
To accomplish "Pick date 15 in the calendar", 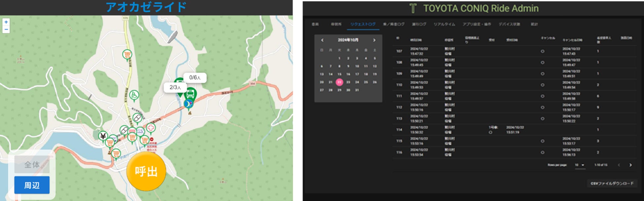I will (339, 74).
